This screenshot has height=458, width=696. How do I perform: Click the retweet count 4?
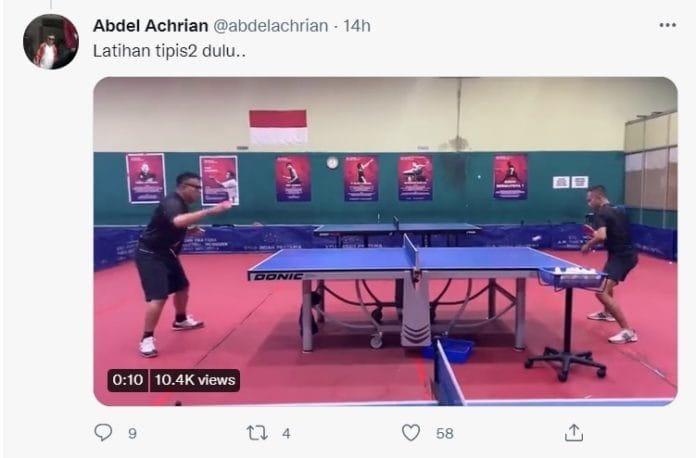286,434
